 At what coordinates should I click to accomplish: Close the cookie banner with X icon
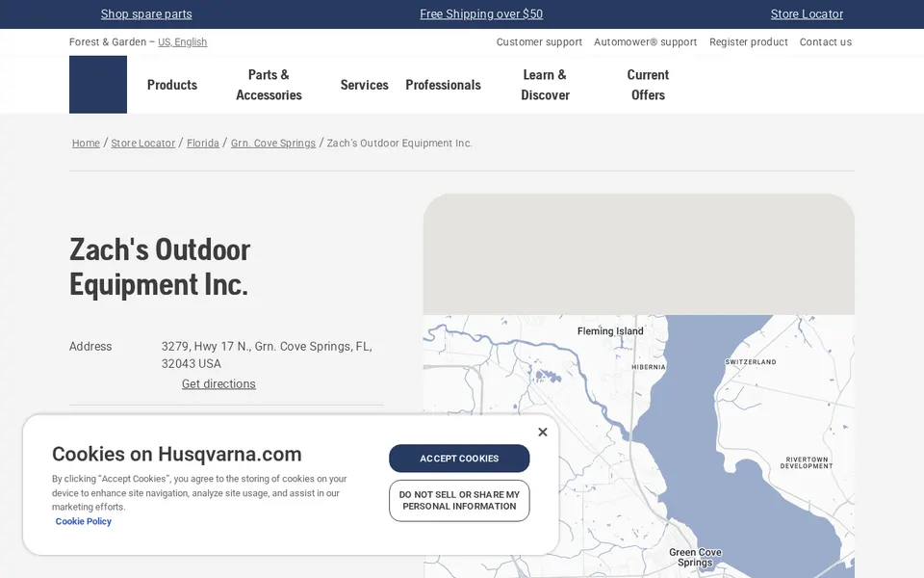(x=543, y=432)
